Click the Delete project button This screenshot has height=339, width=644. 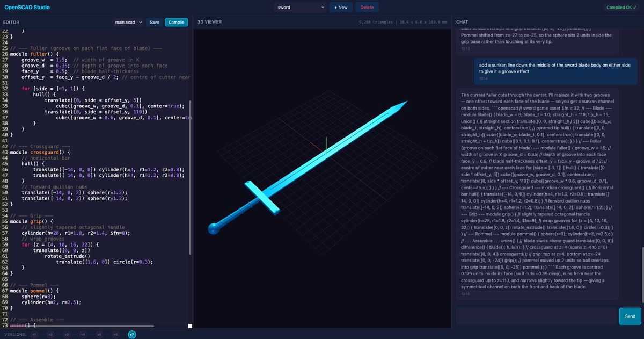[367, 8]
